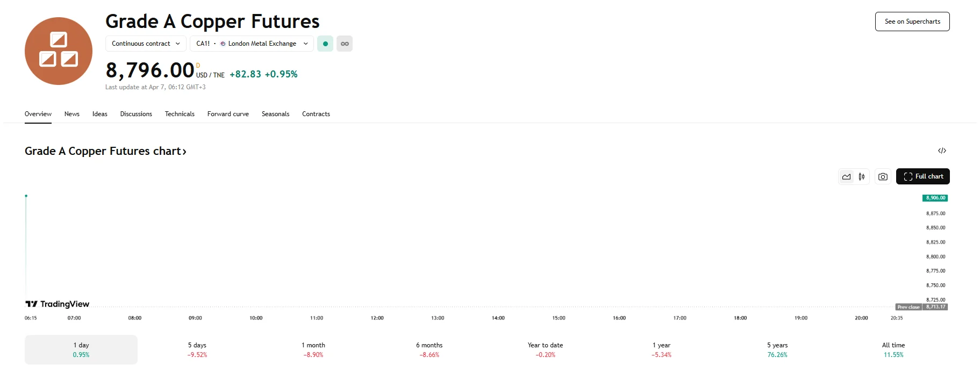980x378 pixels.
Task: Switch chart to area style
Action: pyautogui.click(x=846, y=176)
